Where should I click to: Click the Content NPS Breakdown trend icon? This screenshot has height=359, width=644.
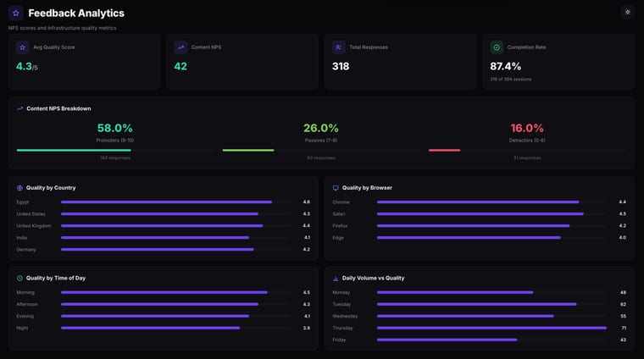[19, 108]
